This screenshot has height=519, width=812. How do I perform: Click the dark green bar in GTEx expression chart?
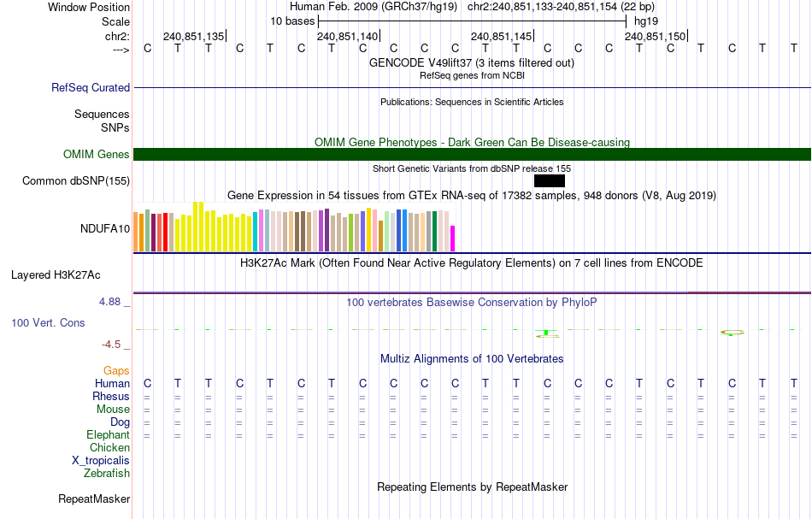pyautogui.click(x=434, y=231)
